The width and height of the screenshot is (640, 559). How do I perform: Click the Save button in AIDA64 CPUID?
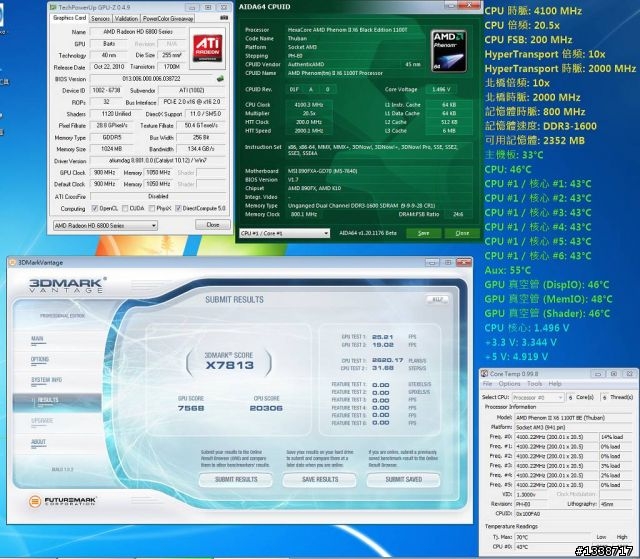click(x=424, y=233)
